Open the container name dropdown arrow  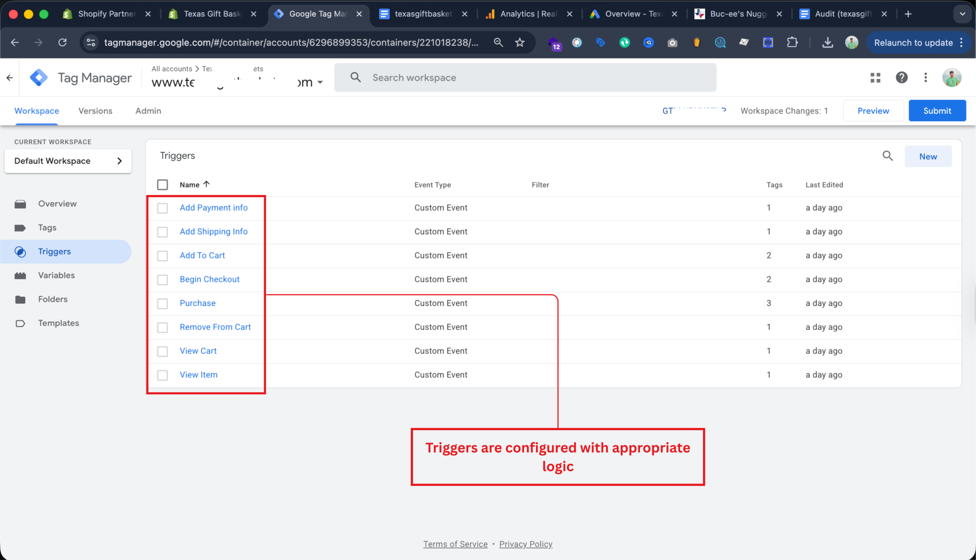tap(320, 82)
